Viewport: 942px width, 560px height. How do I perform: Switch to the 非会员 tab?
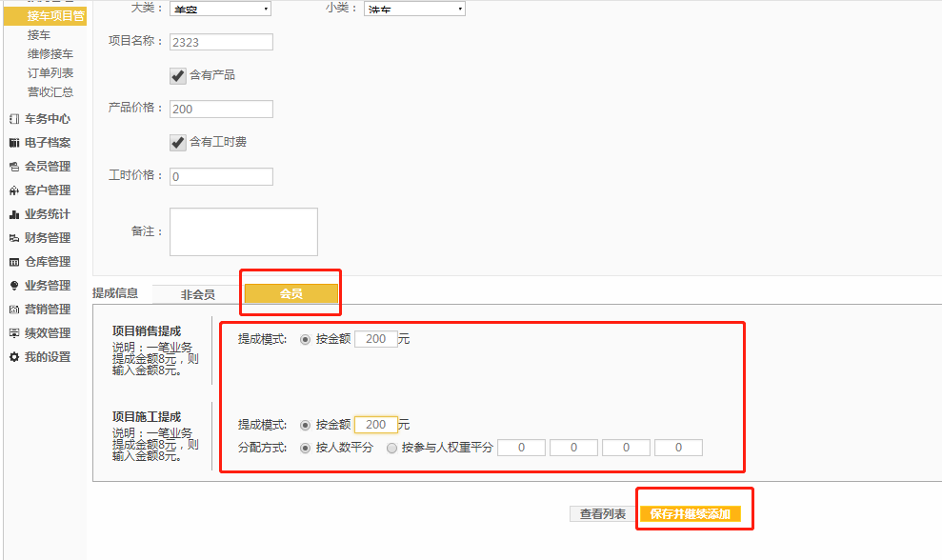coord(197,294)
